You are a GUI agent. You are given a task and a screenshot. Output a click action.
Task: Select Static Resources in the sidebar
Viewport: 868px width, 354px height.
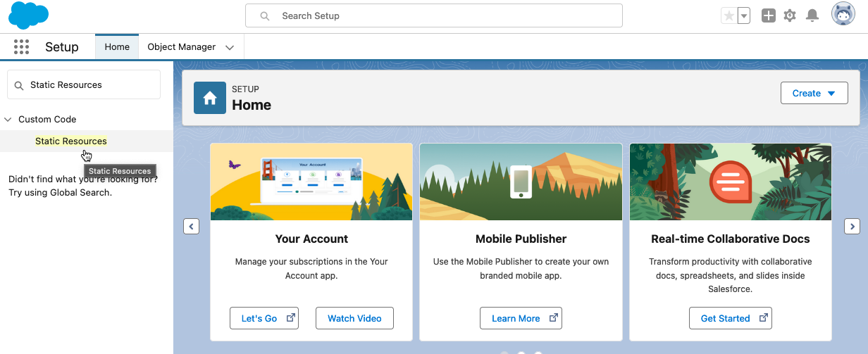[71, 141]
